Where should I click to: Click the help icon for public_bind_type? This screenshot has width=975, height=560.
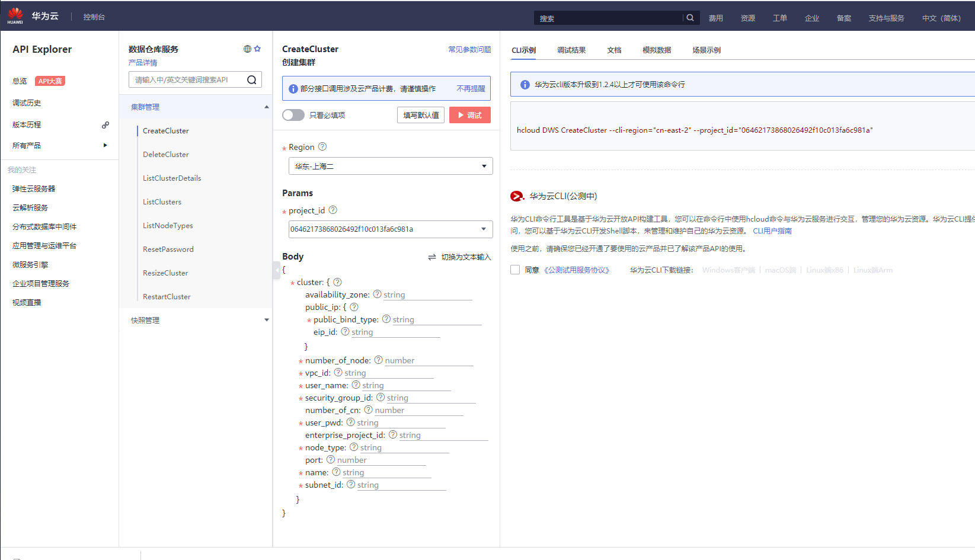click(386, 319)
